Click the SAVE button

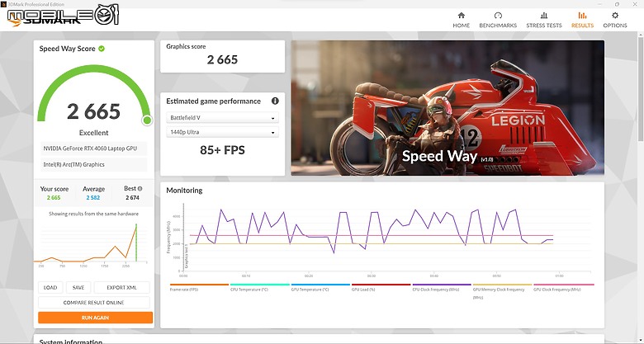point(78,287)
